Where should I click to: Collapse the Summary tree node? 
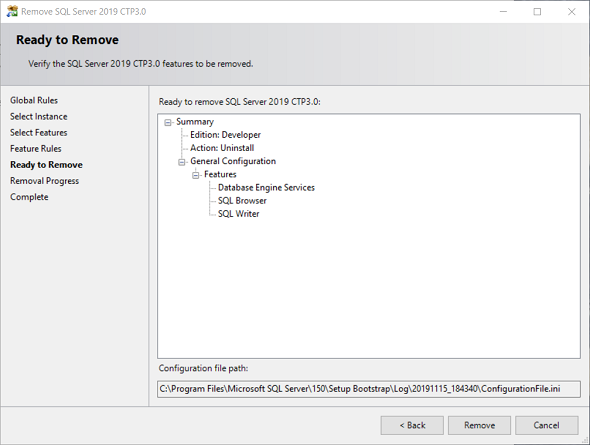tap(168, 123)
